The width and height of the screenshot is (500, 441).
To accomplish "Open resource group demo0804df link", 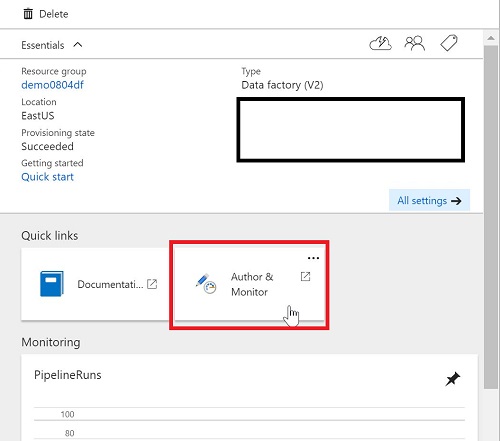I will [x=52, y=85].
